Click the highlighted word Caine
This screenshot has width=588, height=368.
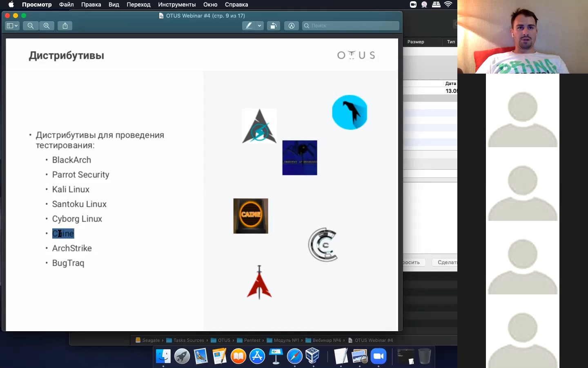pyautogui.click(x=63, y=233)
